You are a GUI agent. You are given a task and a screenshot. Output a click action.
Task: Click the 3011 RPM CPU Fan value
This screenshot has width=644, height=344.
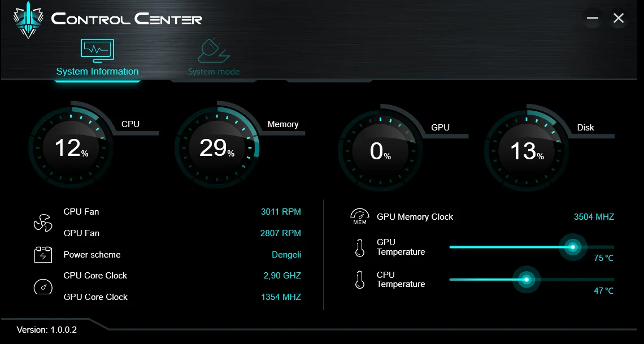coord(281,212)
